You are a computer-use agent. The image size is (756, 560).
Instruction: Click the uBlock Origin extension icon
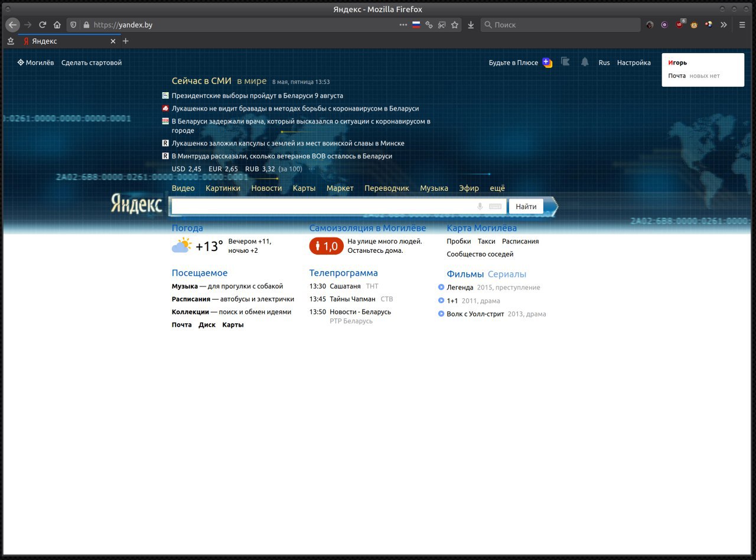(680, 25)
